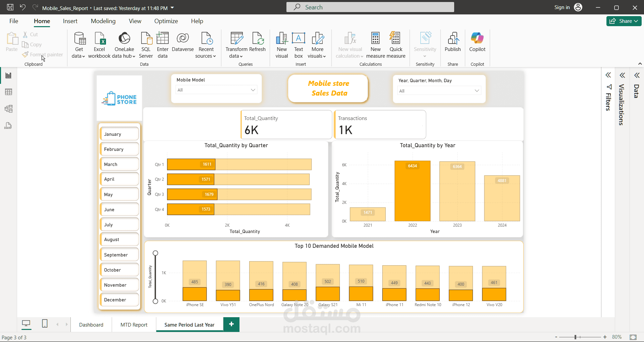
Task: Click the Search box
Action: 370,7
